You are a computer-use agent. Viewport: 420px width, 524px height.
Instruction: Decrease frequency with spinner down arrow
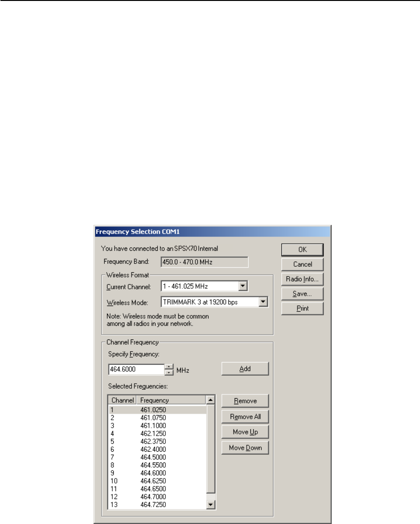point(169,372)
